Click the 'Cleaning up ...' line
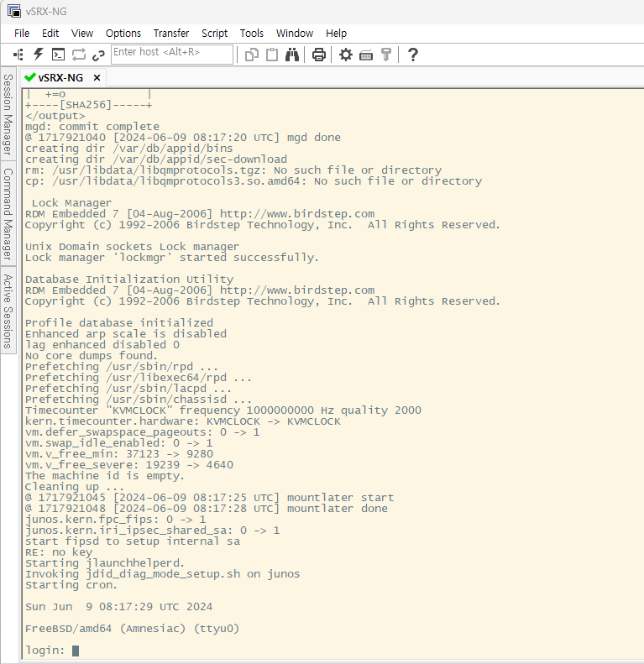 [75, 487]
